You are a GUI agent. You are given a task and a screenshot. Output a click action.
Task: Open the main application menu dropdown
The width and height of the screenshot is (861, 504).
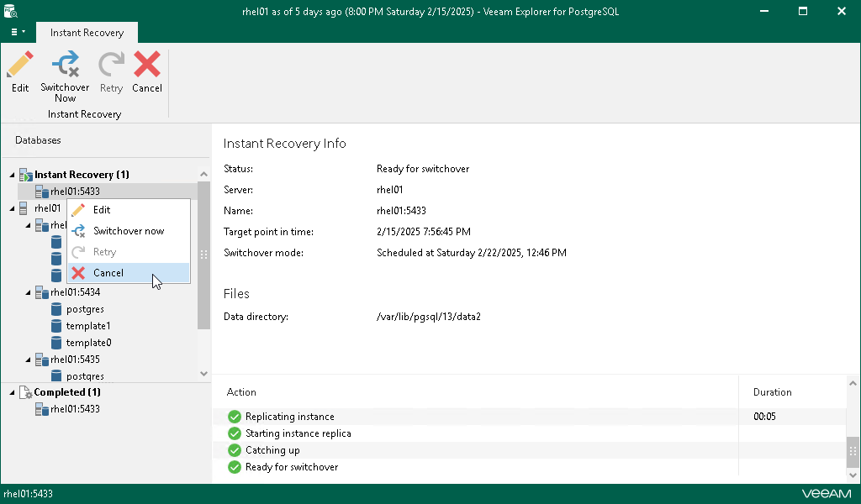[x=18, y=32]
